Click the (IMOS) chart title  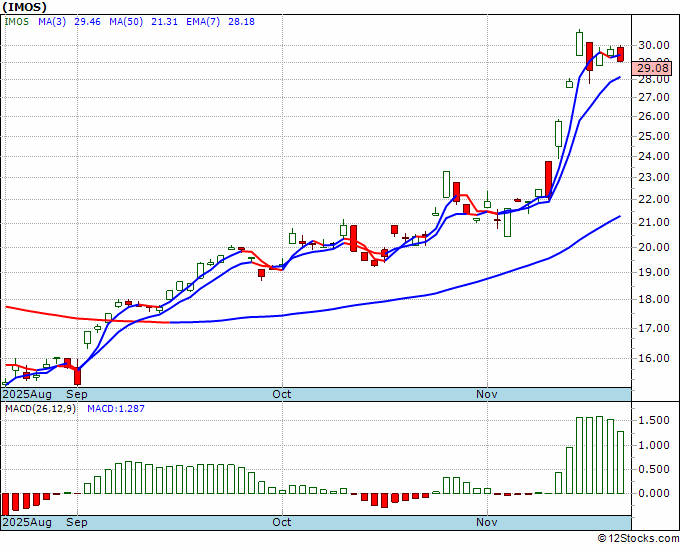24,7
